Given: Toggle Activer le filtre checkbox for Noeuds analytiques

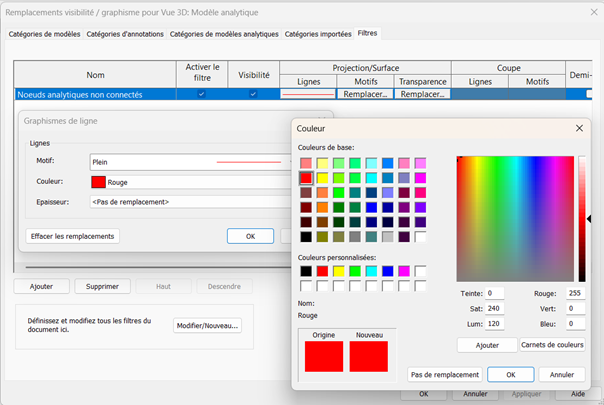Looking at the screenshot, I should pyautogui.click(x=201, y=94).
